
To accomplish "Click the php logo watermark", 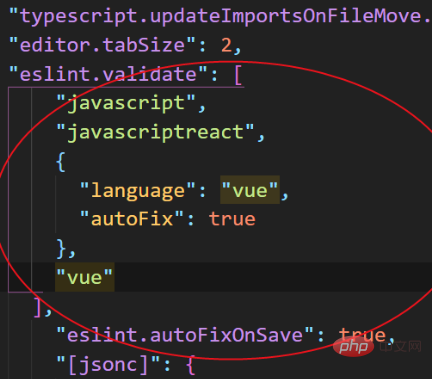I will tap(354, 347).
